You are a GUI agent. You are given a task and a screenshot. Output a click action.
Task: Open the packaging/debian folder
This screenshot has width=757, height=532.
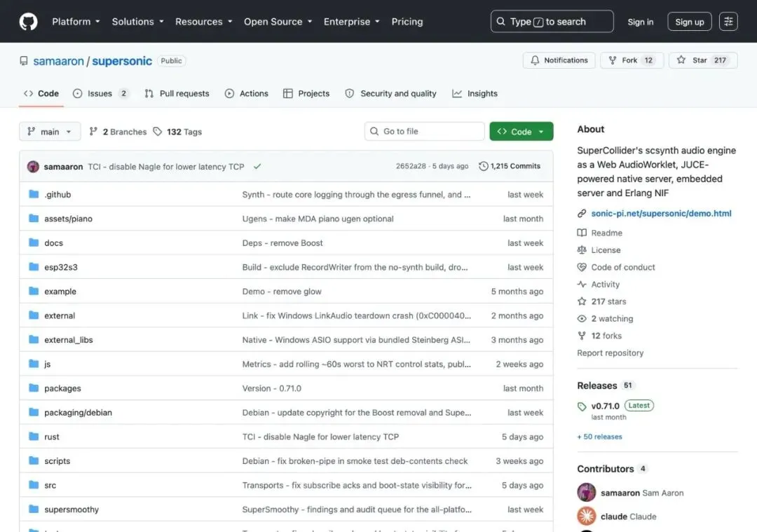79,412
